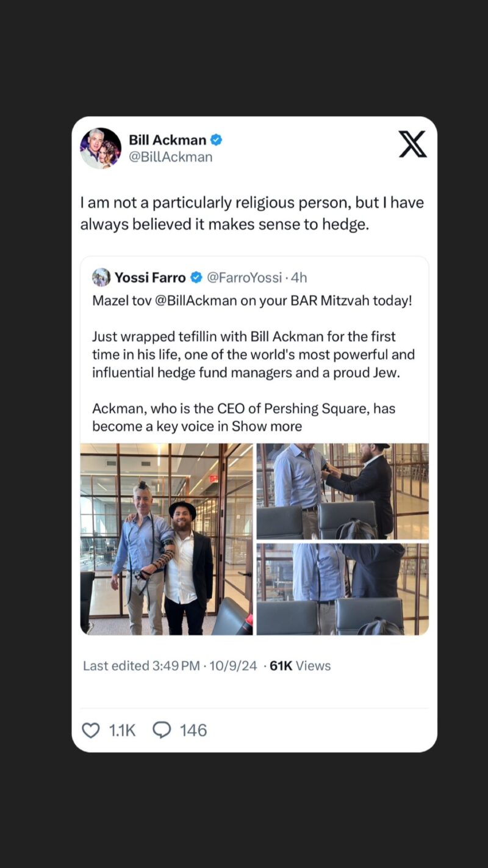Click the @BillAckman mention in quoted text
Viewport: 488px width, 868px height.
pyautogui.click(x=201, y=301)
